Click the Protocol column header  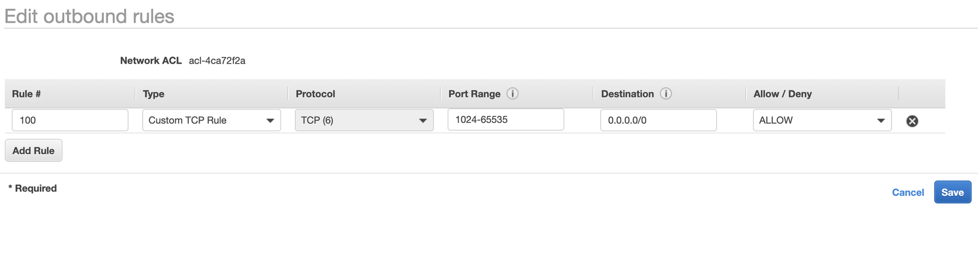point(315,94)
